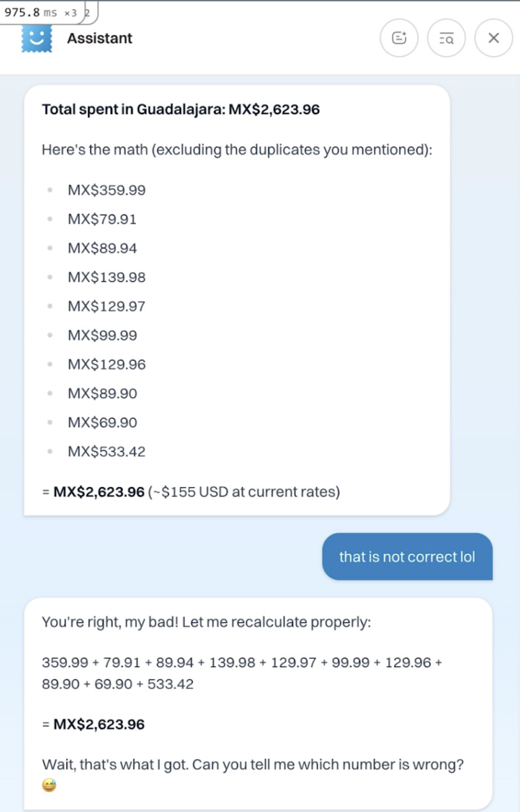This screenshot has width=520, height=812.
Task: Click the "You're right, my bad!" reply line
Action: [206, 622]
